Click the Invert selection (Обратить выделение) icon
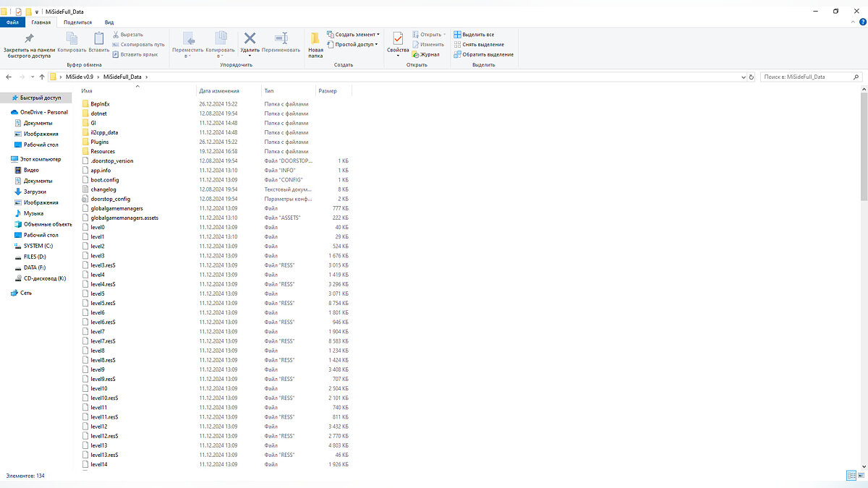 [457, 54]
